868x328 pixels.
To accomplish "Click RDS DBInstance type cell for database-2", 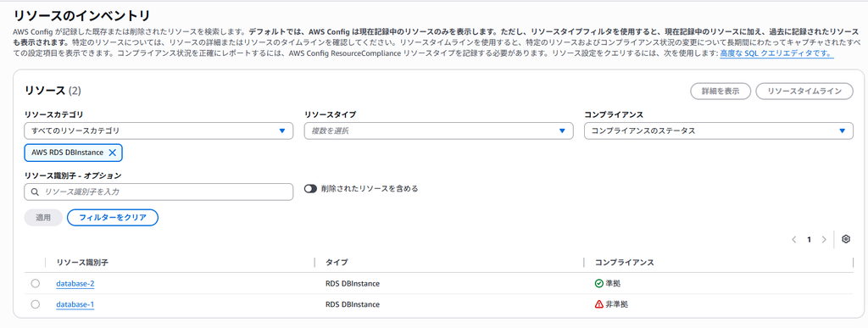I will (x=353, y=284).
